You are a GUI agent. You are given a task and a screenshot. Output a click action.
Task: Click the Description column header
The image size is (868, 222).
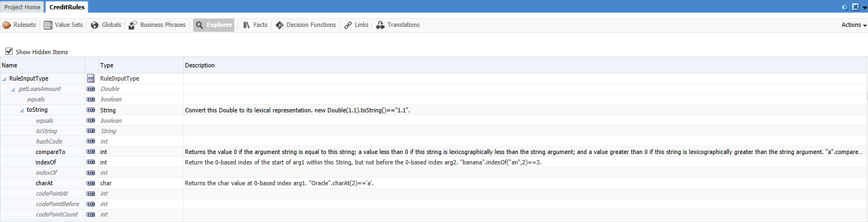coord(200,65)
